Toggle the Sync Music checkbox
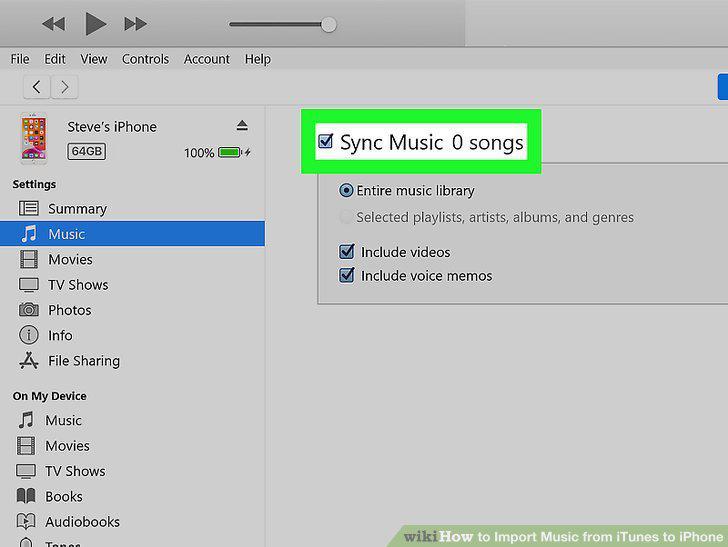 click(x=325, y=141)
